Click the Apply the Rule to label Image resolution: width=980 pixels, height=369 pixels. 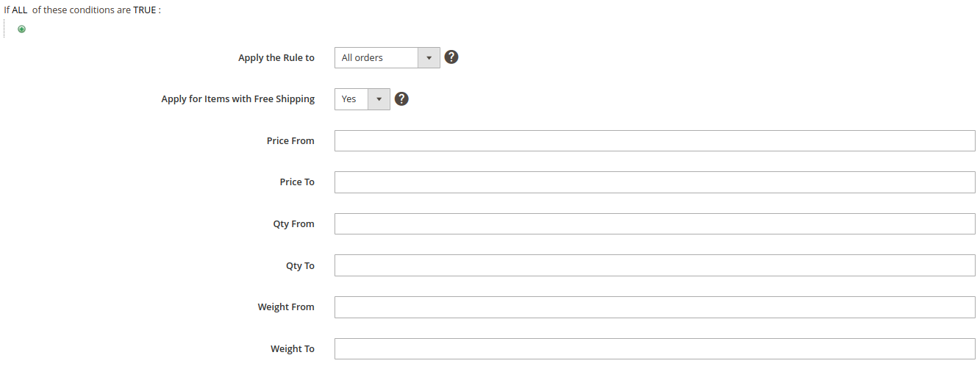point(276,57)
